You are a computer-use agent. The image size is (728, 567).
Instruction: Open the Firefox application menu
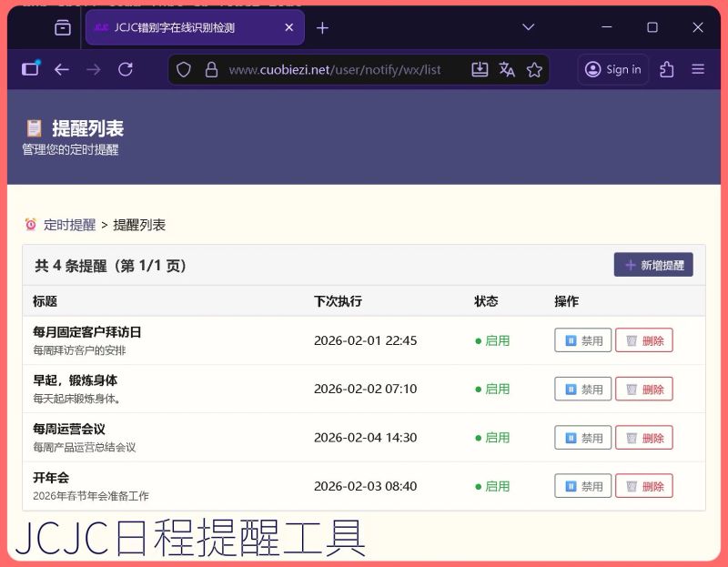[x=698, y=68]
